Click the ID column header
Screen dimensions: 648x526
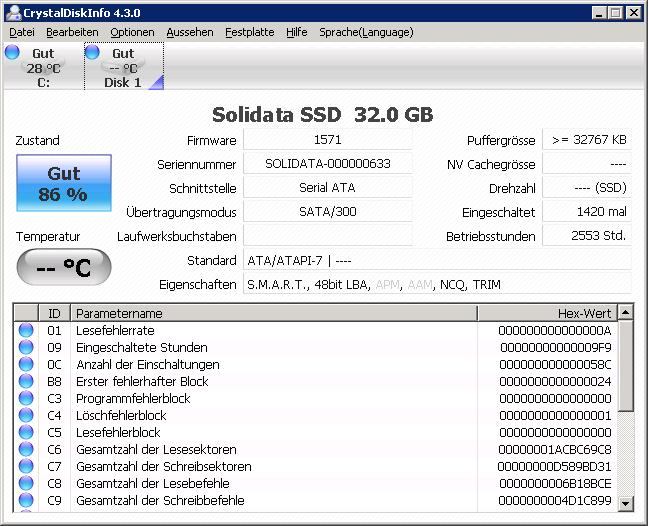tap(54, 313)
